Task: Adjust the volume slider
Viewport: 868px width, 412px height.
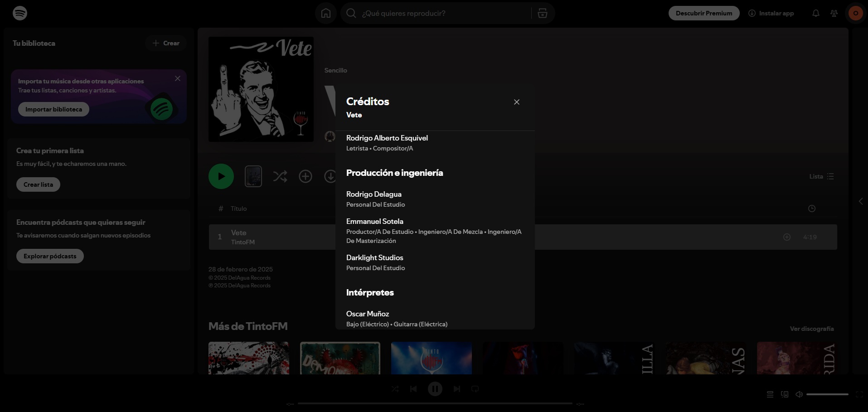Action: point(827,394)
